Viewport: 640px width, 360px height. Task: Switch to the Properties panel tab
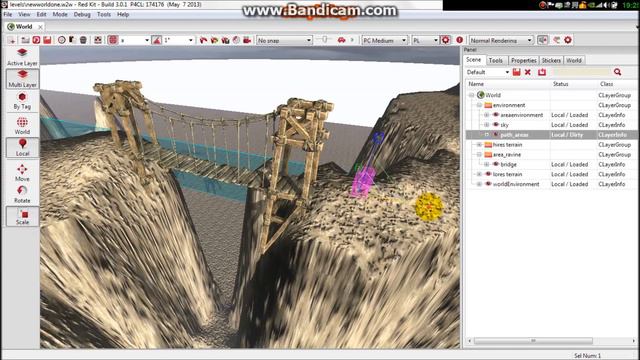(523, 60)
